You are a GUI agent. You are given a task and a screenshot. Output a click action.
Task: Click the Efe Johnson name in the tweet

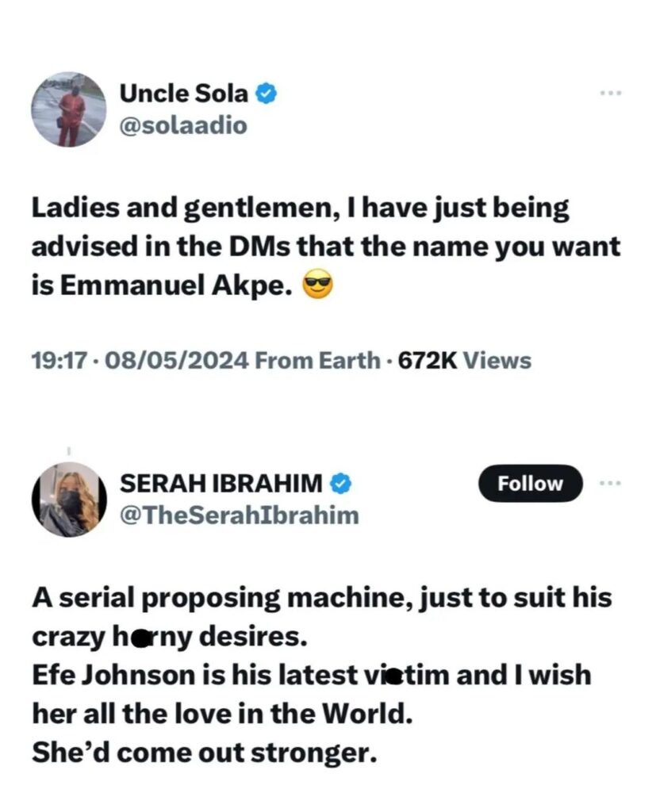coord(114,676)
